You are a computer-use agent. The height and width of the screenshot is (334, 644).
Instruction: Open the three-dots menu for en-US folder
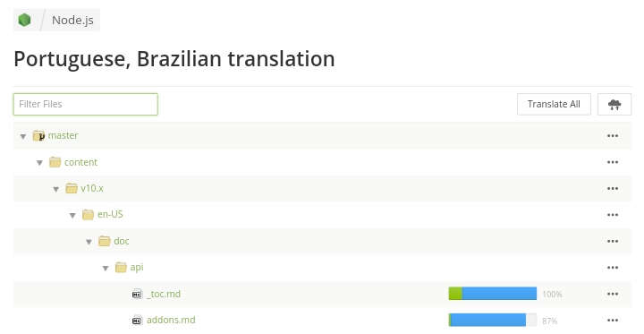pyautogui.click(x=613, y=215)
